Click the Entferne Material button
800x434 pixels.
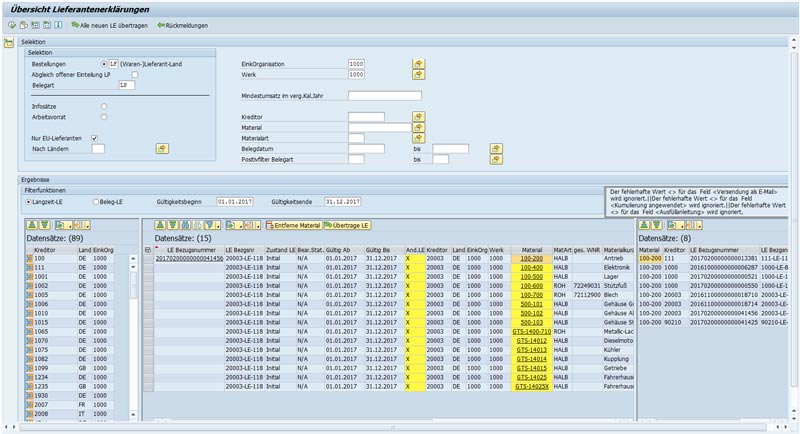pos(294,225)
